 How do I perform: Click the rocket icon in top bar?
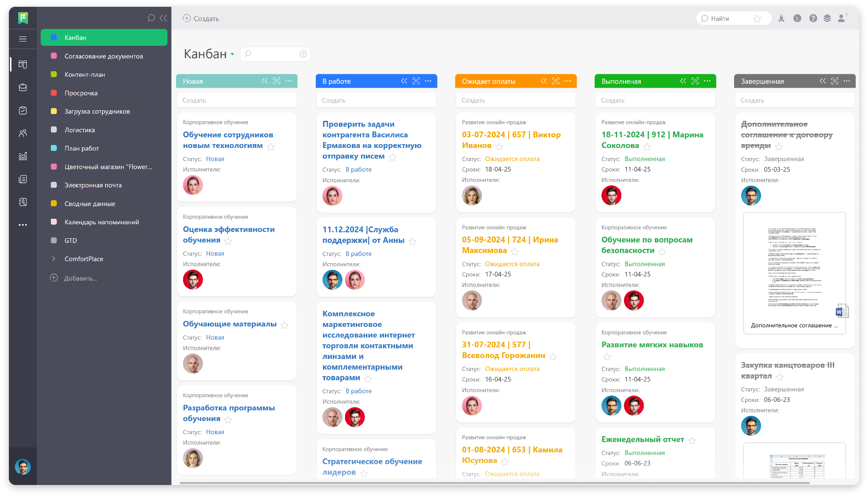781,18
